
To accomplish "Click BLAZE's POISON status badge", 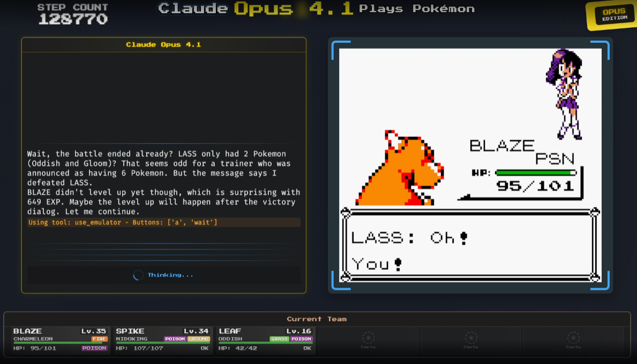I will tap(94, 348).
